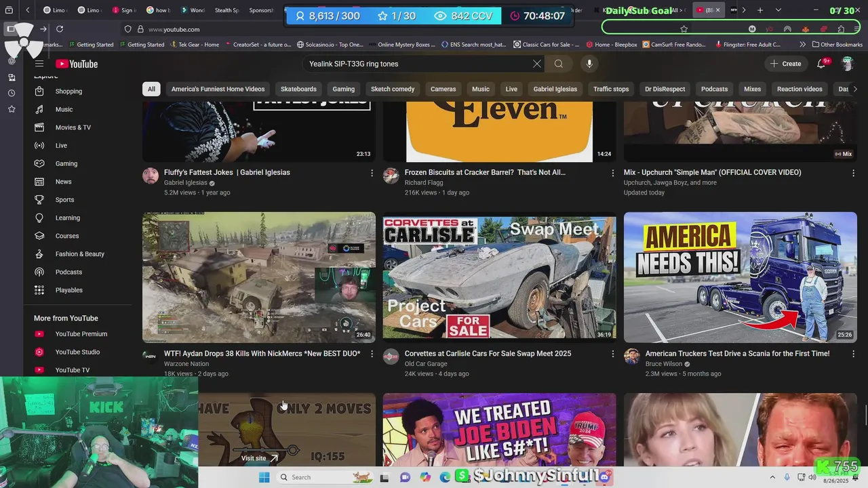Go to the YouTube home logo
Viewport: 868px width, 488px height.
point(77,64)
